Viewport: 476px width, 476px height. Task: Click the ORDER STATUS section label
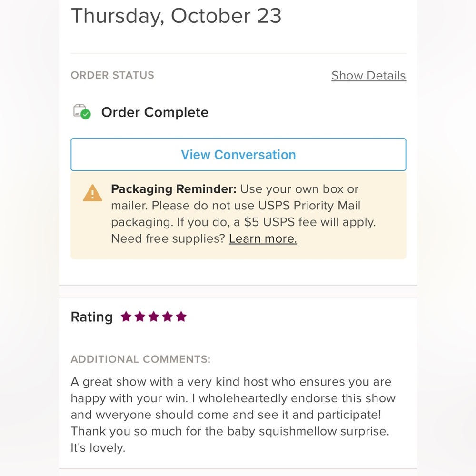(x=112, y=75)
